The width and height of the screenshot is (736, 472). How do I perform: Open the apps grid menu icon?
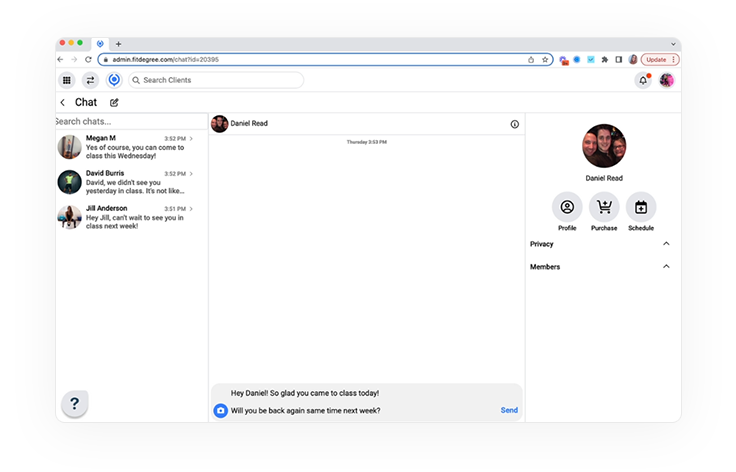coord(67,80)
